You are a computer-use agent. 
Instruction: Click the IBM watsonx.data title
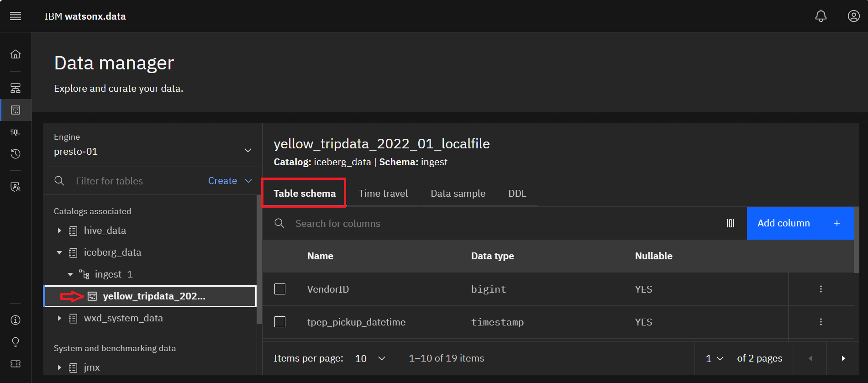click(85, 16)
